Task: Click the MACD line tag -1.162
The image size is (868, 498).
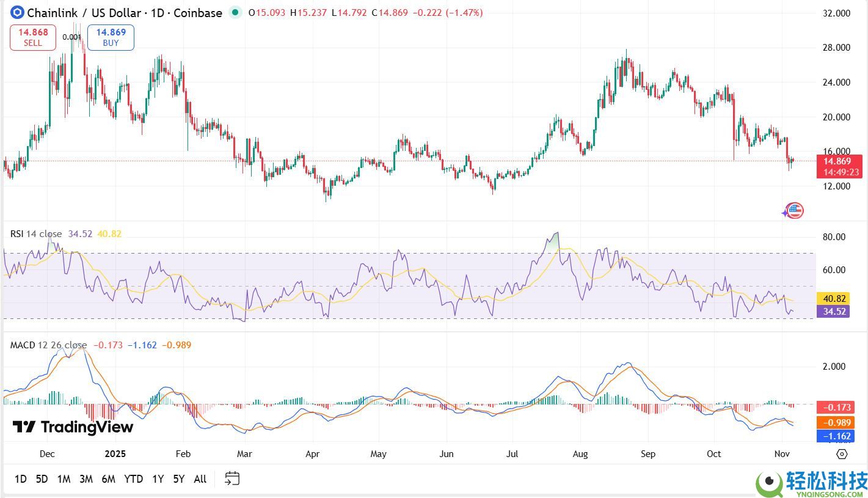Action: [x=834, y=436]
